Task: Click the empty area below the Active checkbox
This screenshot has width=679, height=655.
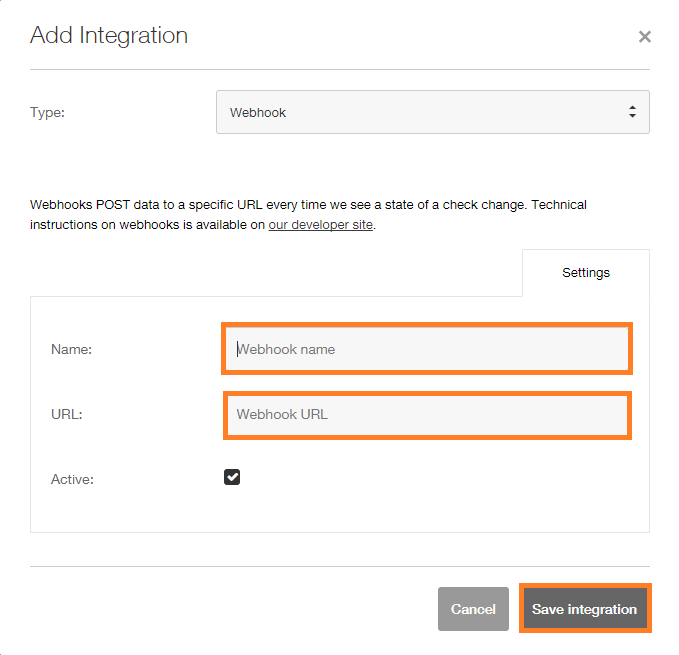Action: (340, 512)
